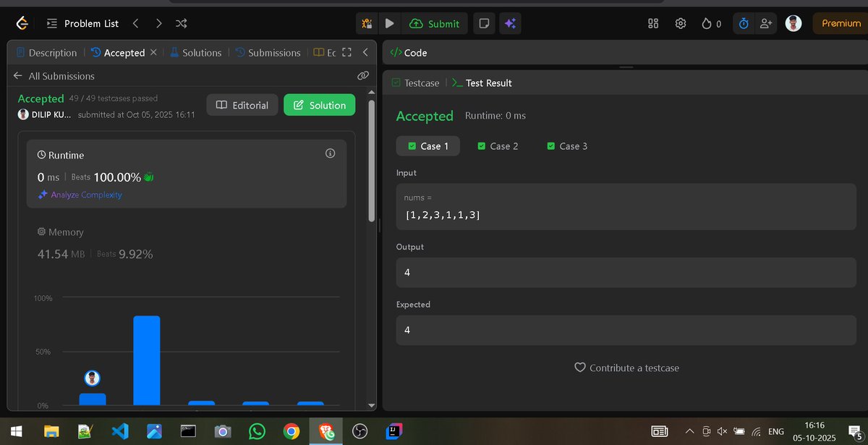
Task: Open Notepad++ from the taskbar
Action: click(x=85, y=431)
